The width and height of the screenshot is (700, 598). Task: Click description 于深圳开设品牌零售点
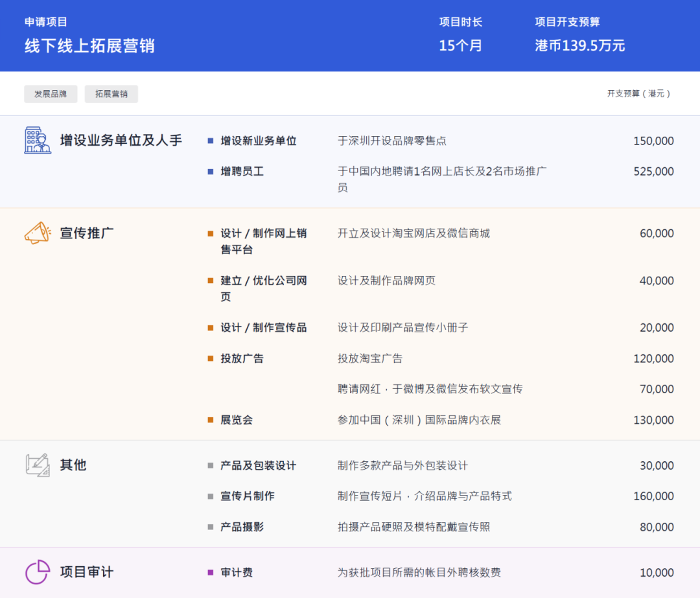click(x=392, y=141)
